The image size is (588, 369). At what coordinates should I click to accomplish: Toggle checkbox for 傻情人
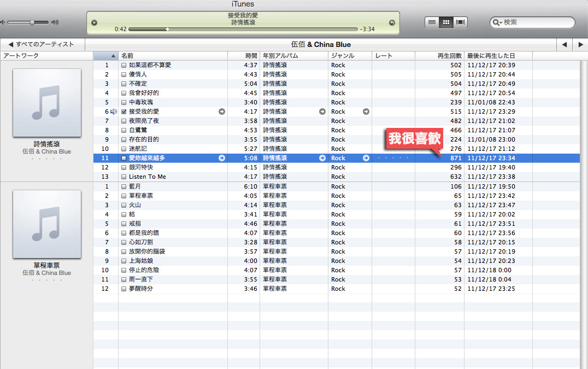pyautogui.click(x=124, y=75)
